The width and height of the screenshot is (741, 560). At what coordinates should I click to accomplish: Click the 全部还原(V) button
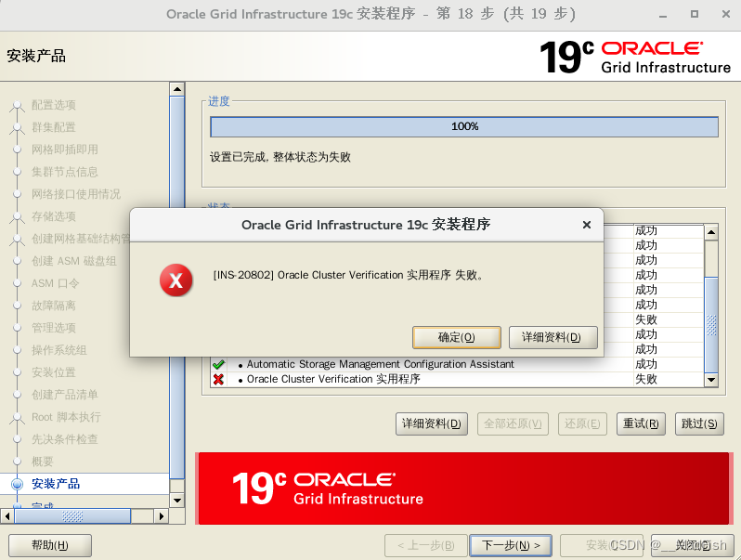click(x=513, y=423)
